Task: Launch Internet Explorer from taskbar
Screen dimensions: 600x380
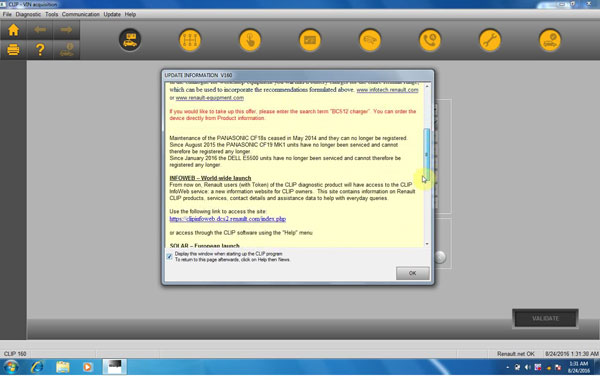Action: pos(37,367)
